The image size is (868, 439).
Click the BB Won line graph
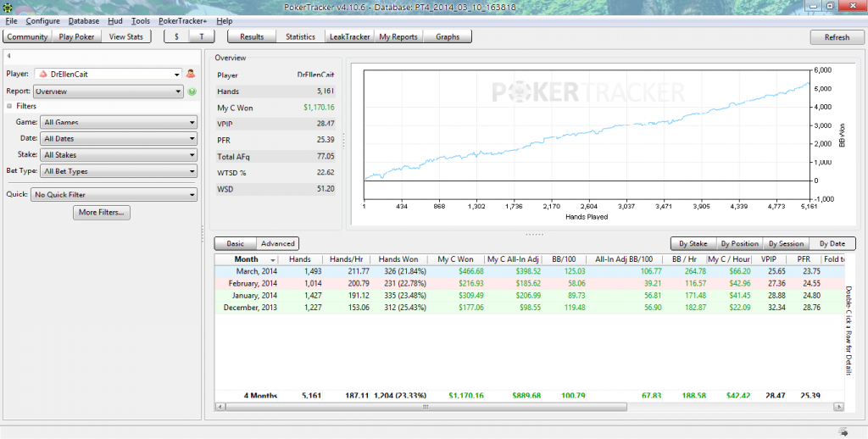[587, 133]
